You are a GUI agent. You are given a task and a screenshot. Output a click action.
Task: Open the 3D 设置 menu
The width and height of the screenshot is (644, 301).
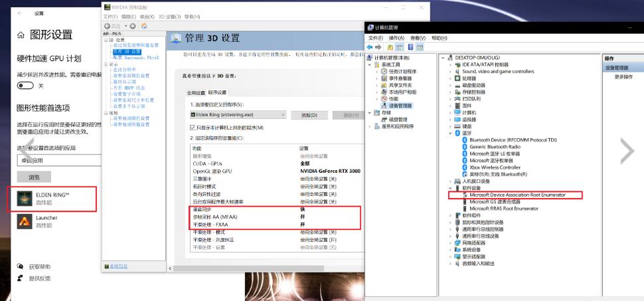[x=169, y=17]
